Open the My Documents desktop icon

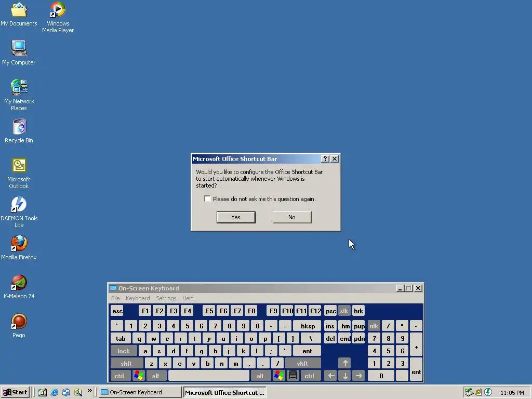coord(19,14)
